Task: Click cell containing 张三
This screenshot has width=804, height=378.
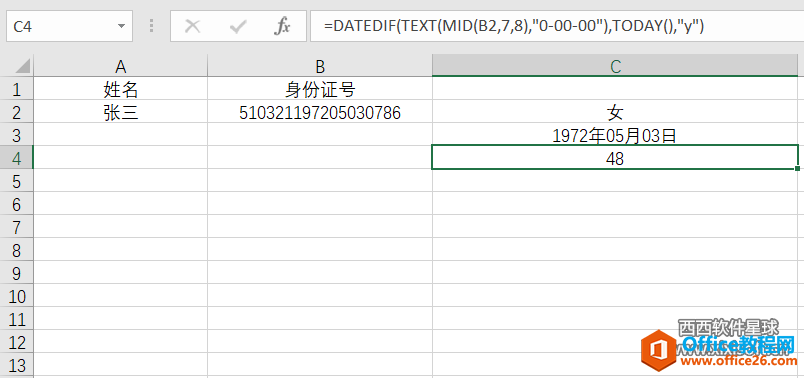Action: pyautogui.click(x=120, y=112)
